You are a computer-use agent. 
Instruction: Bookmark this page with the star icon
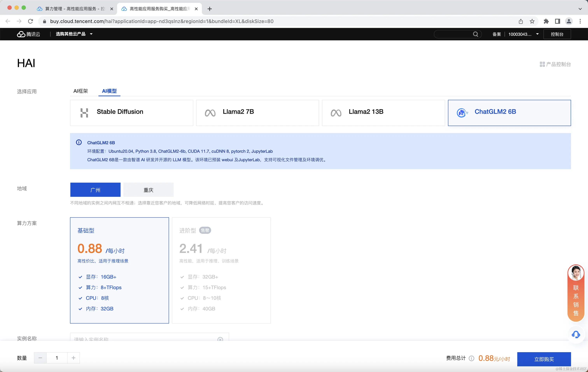[532, 21]
